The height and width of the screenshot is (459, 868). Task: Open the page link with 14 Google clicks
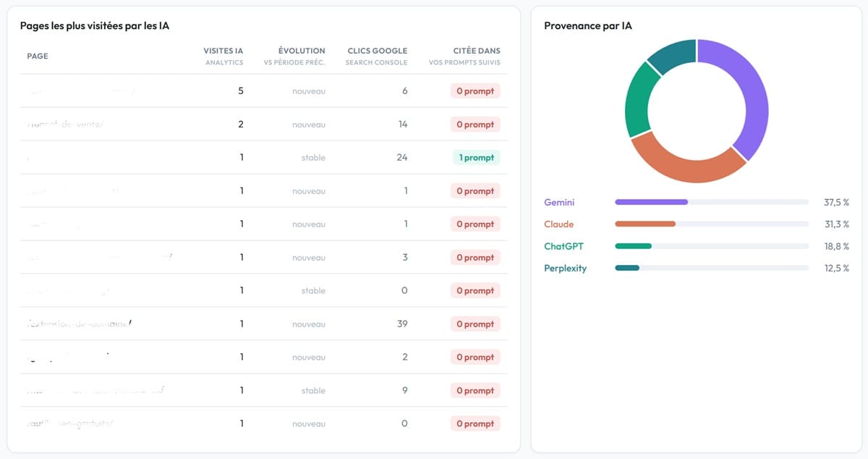click(65, 125)
